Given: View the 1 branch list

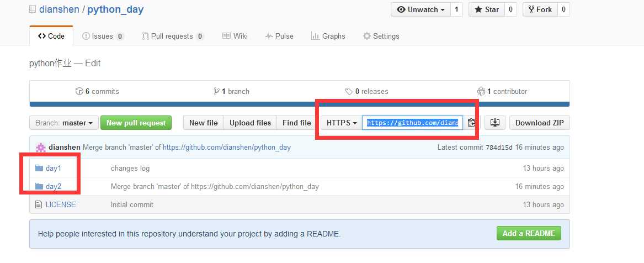Looking at the screenshot, I should pos(231,91).
